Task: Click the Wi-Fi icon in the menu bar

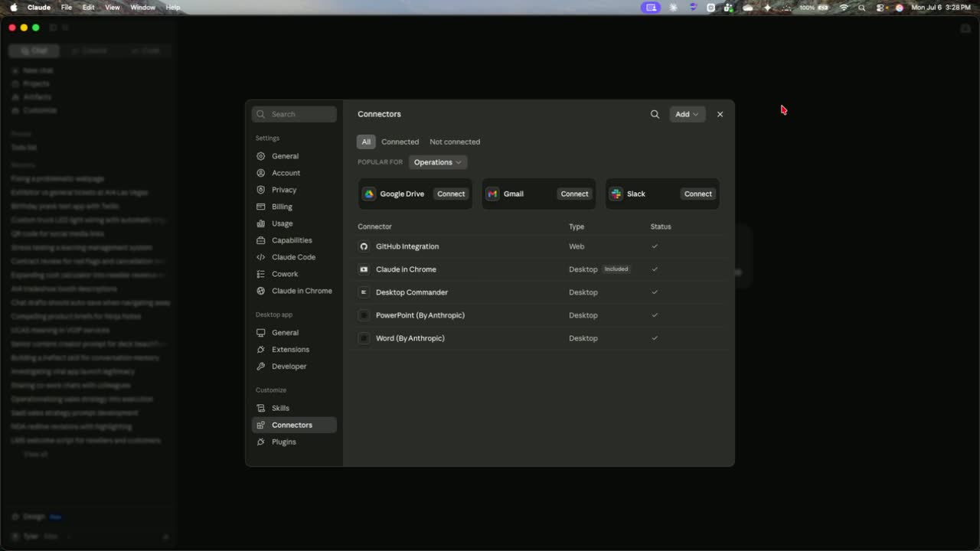Action: point(844,7)
